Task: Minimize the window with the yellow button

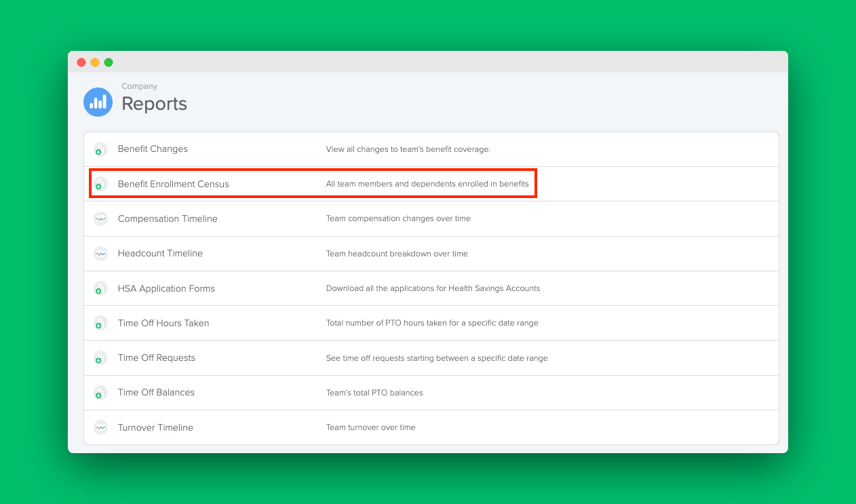Action: tap(95, 62)
